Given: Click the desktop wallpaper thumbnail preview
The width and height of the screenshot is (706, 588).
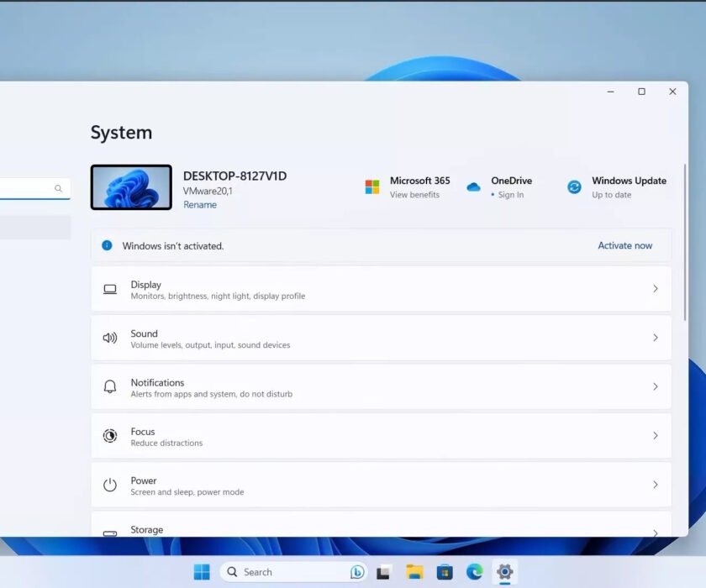Looking at the screenshot, I should pos(131,187).
